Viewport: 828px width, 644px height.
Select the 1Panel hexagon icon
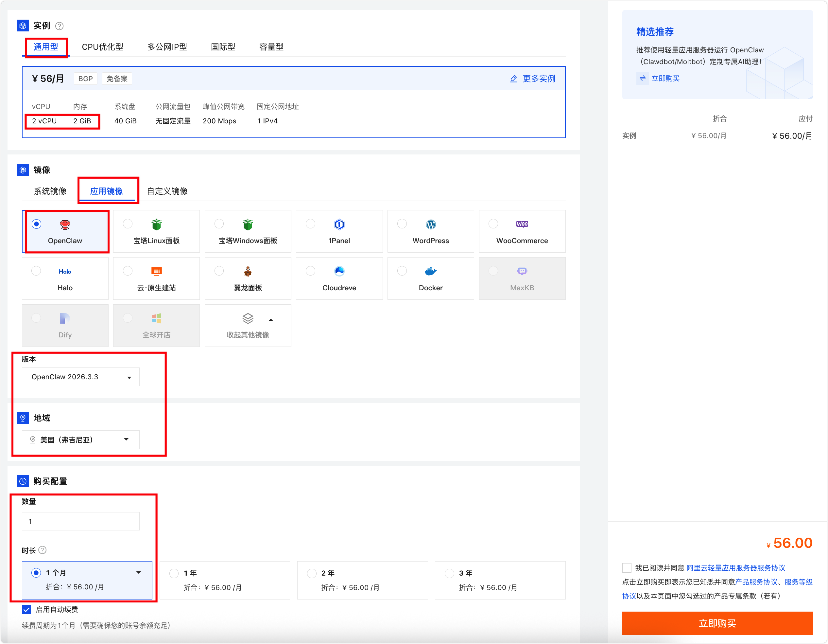[x=339, y=224]
